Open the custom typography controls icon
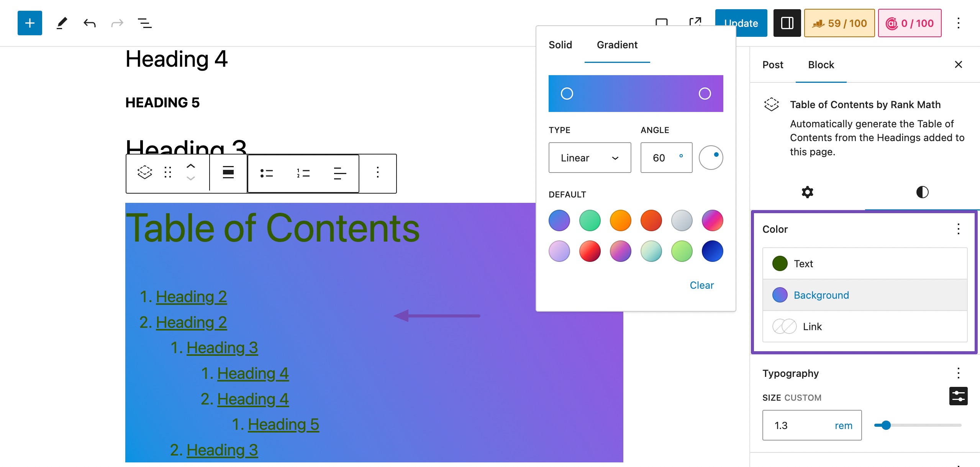The width and height of the screenshot is (980, 467). pyautogui.click(x=958, y=396)
